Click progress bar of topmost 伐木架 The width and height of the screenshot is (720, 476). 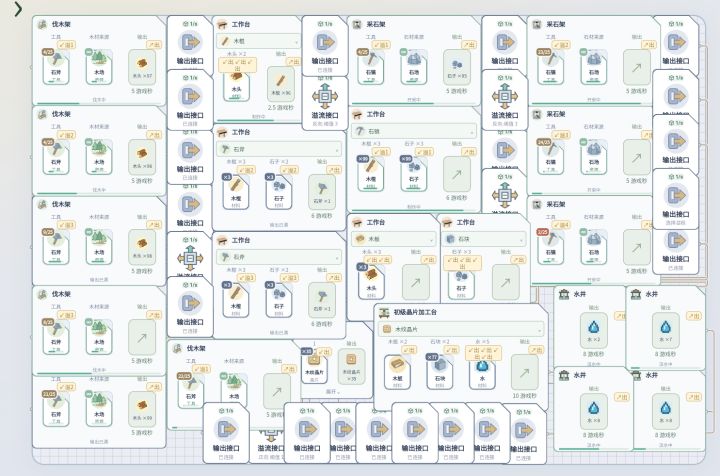99,104
